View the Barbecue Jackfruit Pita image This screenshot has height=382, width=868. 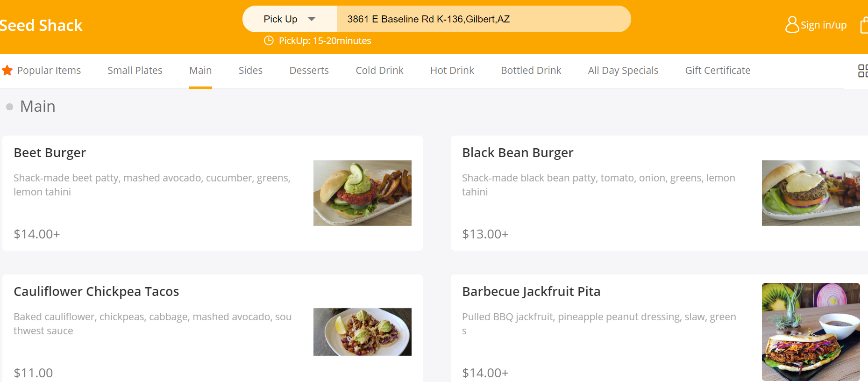tap(811, 332)
